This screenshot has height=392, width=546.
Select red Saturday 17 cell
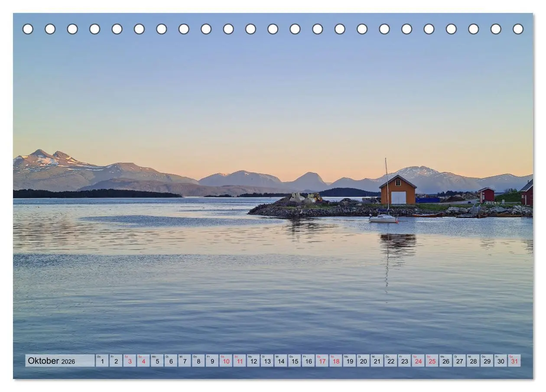tap(322, 361)
